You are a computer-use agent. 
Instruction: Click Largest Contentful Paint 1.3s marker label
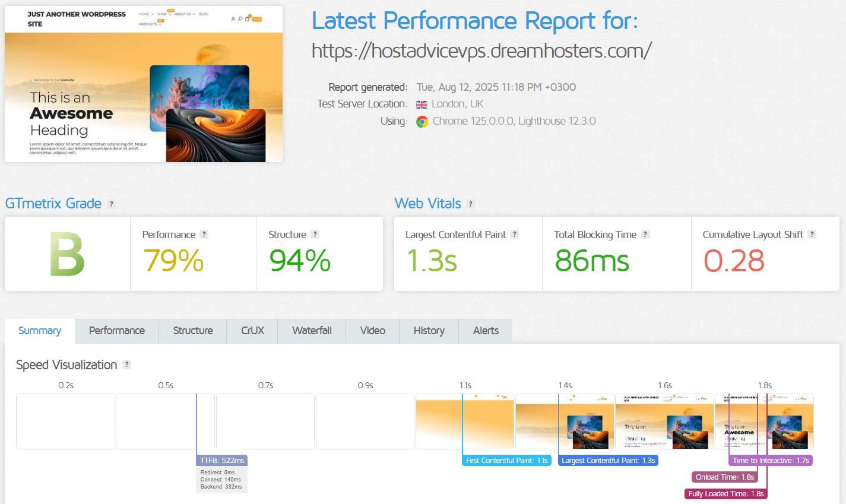pos(608,461)
